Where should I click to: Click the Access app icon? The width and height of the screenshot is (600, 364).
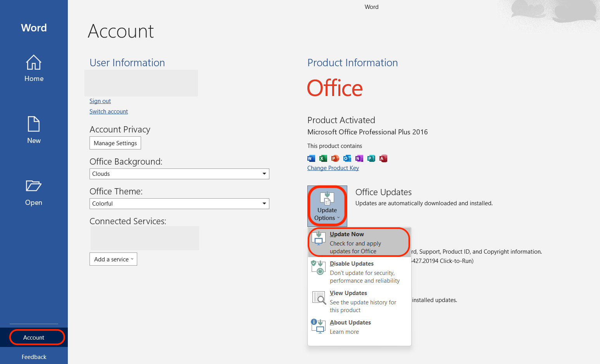click(383, 158)
